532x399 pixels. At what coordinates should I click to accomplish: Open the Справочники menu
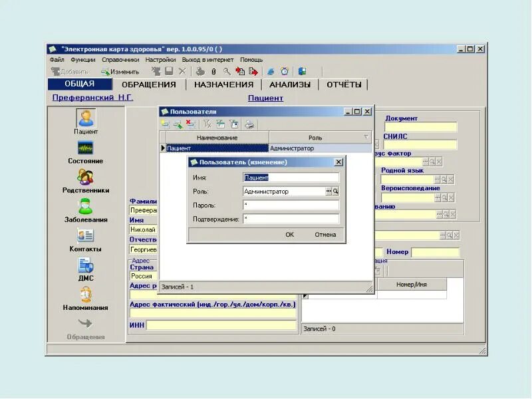(120, 60)
